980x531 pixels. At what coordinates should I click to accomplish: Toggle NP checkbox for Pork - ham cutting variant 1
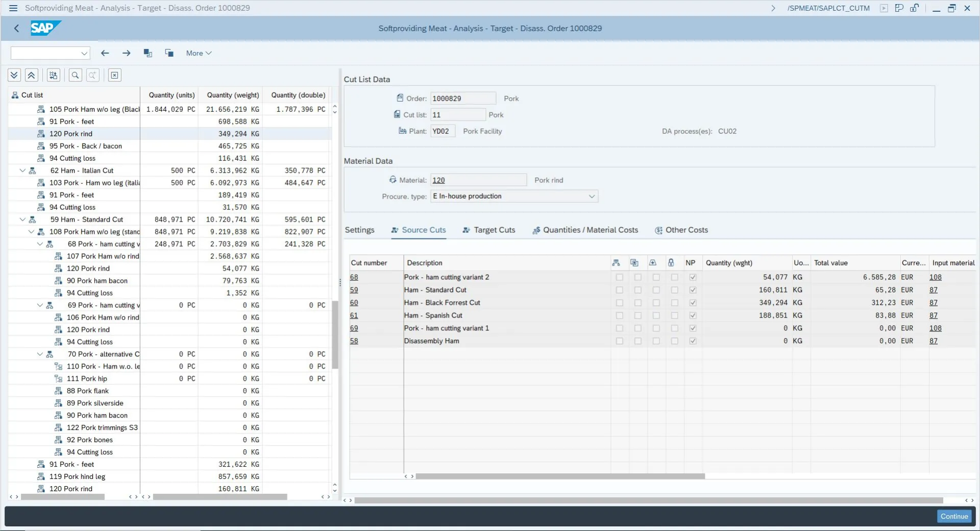[693, 328]
